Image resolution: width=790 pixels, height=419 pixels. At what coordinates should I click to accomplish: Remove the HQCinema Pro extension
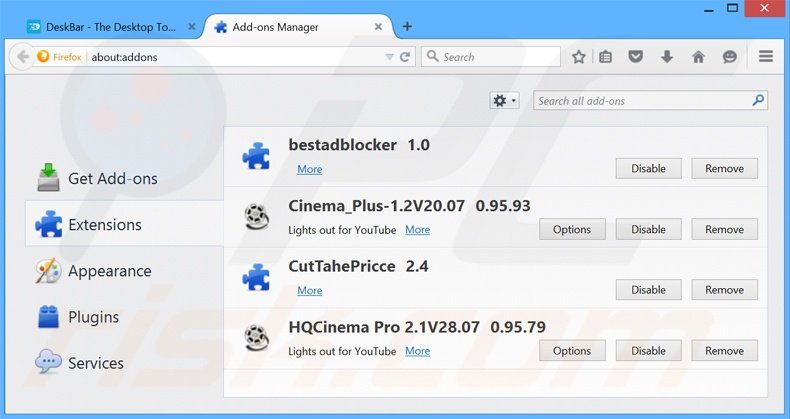tap(724, 351)
